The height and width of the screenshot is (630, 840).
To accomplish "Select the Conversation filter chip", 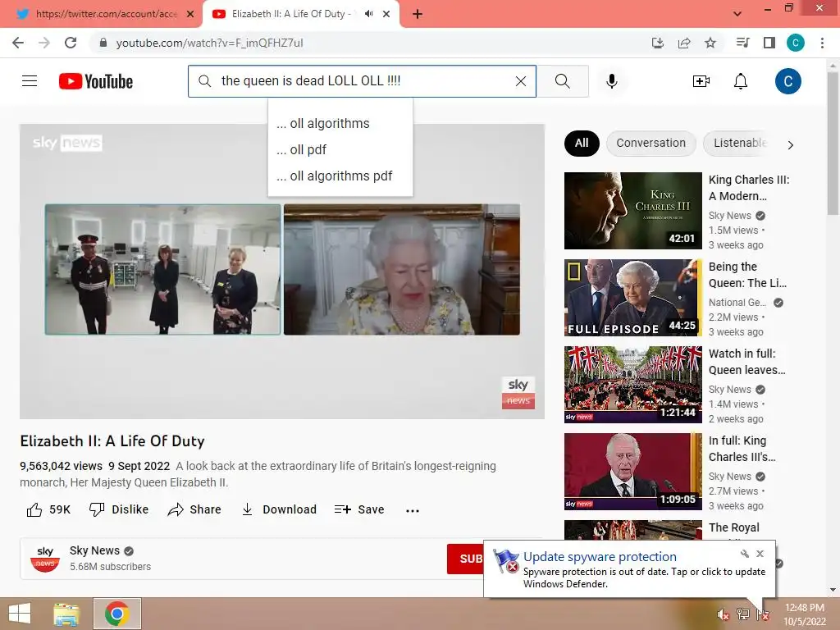I will 651,143.
